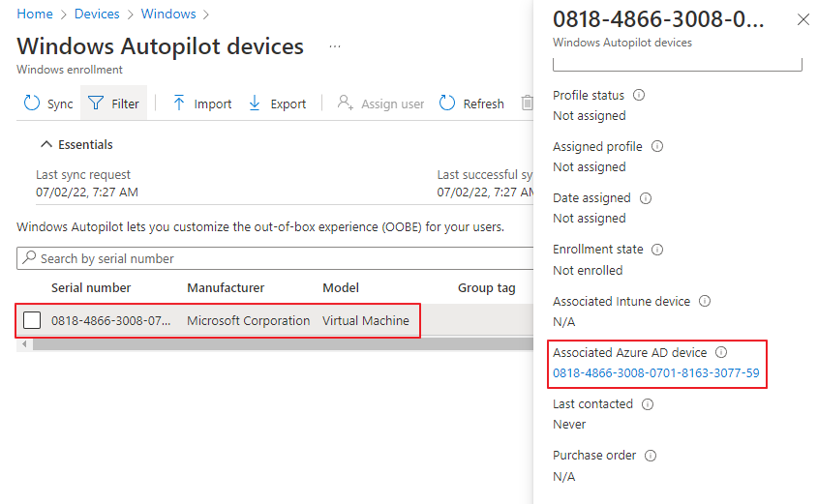Sort by Model column header
818x504 pixels.
(x=340, y=287)
